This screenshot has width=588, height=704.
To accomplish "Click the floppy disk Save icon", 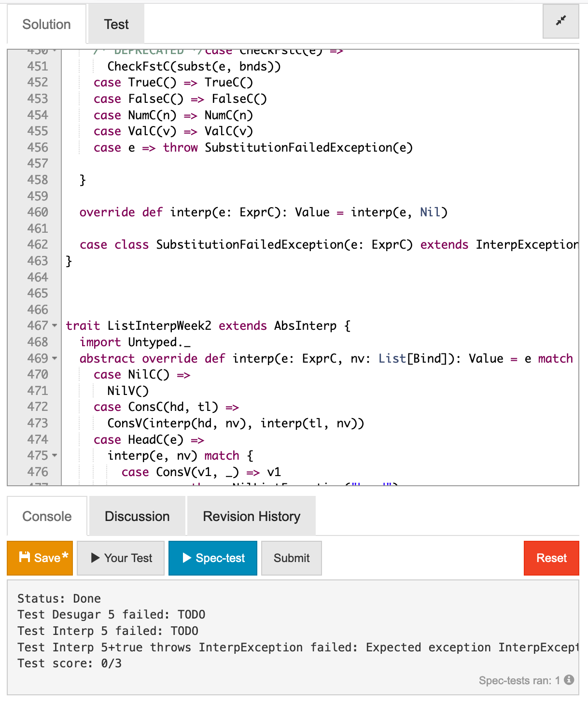I will click(24, 557).
